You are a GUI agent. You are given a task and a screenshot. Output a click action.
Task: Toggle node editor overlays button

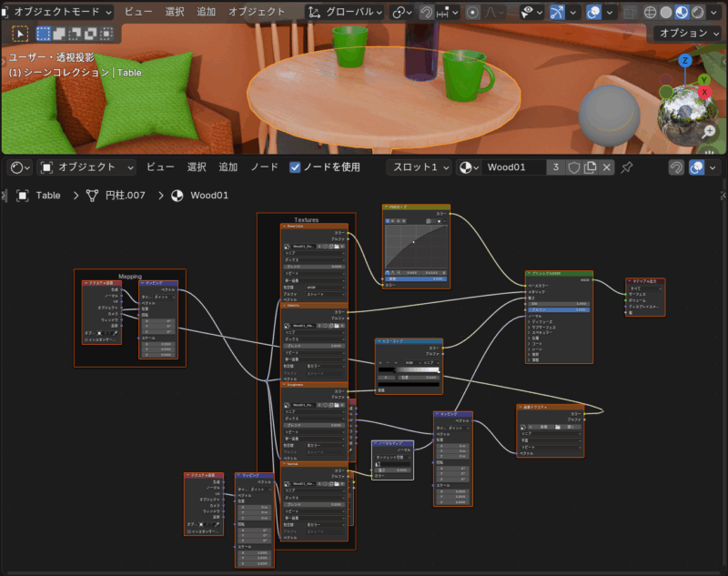pos(696,167)
